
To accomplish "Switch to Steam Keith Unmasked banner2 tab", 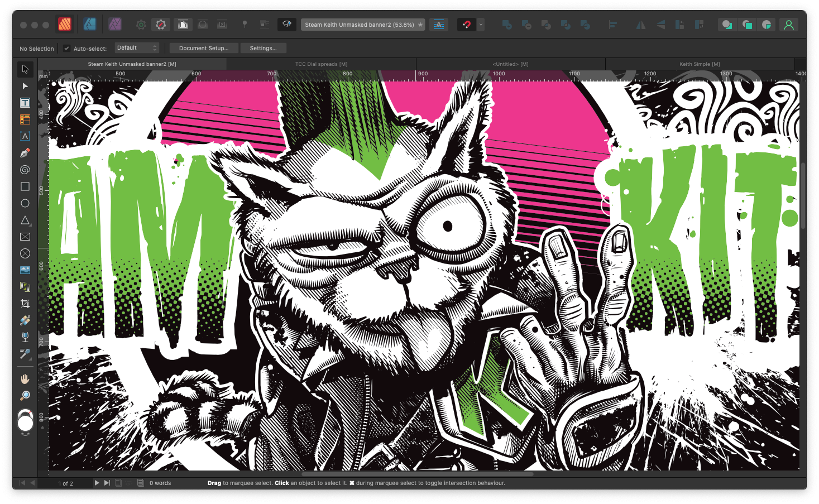I will click(132, 64).
